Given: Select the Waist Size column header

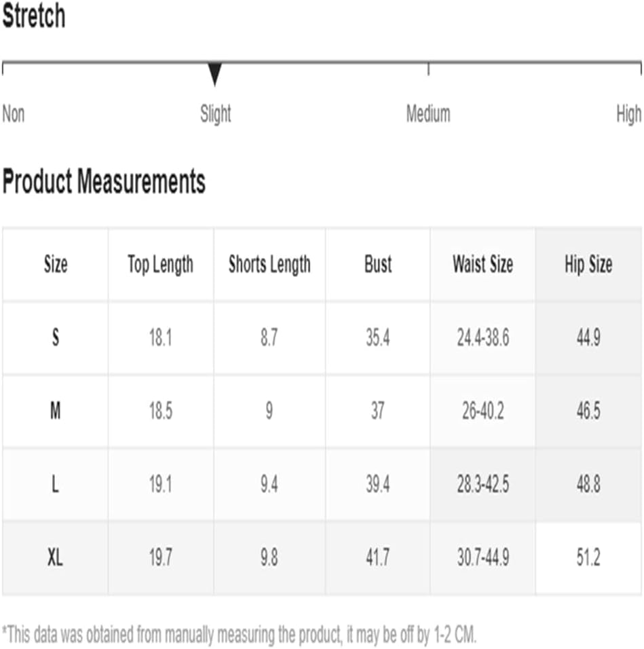Looking at the screenshot, I should (482, 264).
